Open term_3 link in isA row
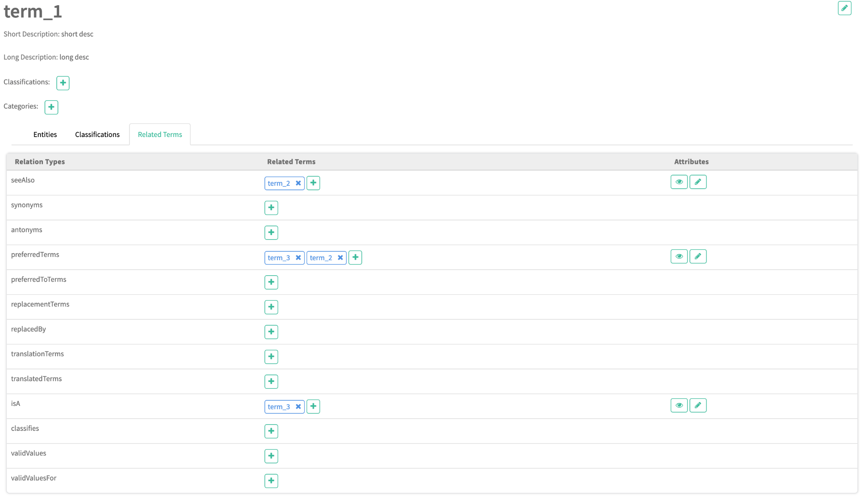This screenshot has height=498, width=868. 279,407
